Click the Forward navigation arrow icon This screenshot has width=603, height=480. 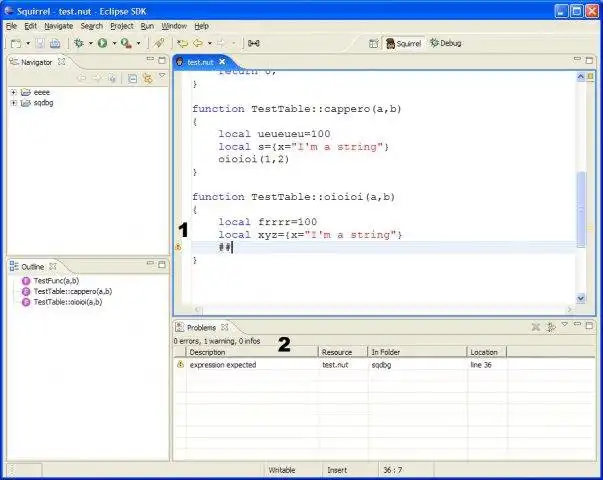point(221,43)
